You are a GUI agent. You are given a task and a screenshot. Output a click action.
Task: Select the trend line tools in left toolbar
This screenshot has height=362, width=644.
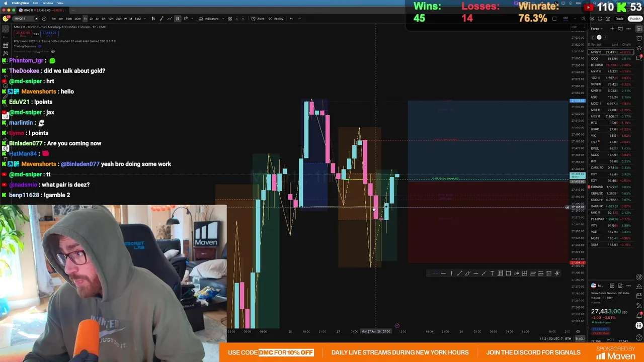pyautogui.click(x=6, y=37)
